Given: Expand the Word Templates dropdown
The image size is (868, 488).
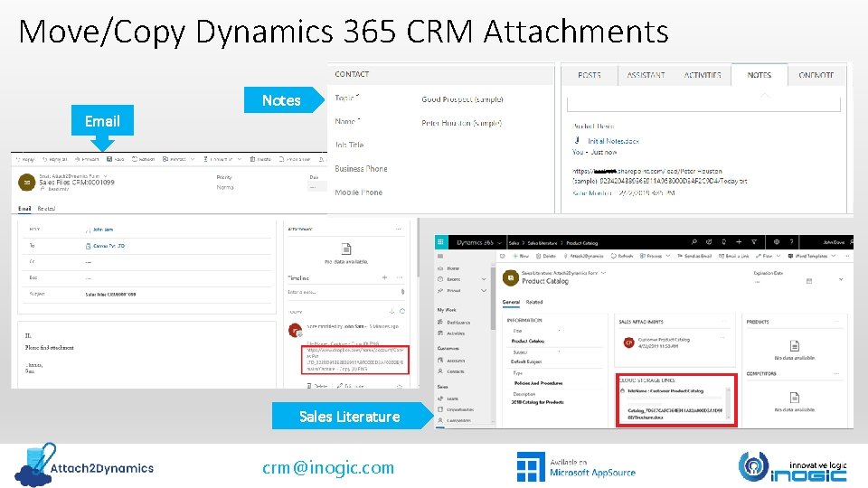Looking at the screenshot, I should click(x=833, y=256).
